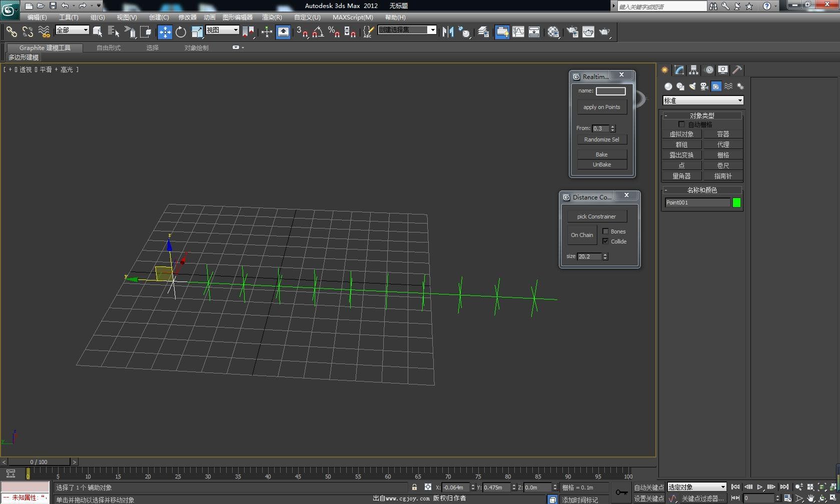Select the Link tool in toolbar
The height and width of the screenshot is (504, 840).
point(12,32)
